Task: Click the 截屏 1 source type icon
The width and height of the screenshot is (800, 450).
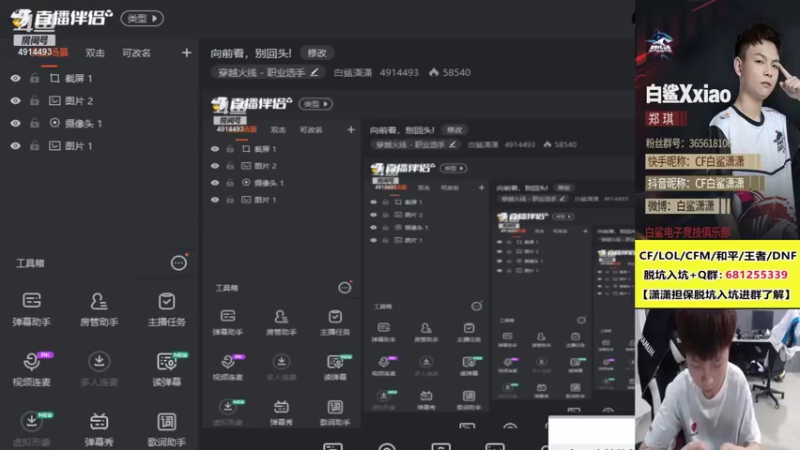Action: pyautogui.click(x=55, y=78)
